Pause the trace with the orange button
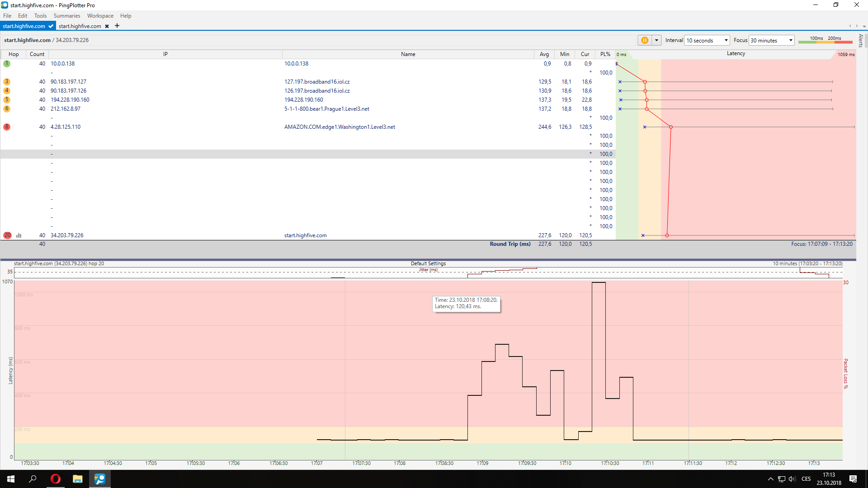The height and width of the screenshot is (488, 868). [x=645, y=40]
